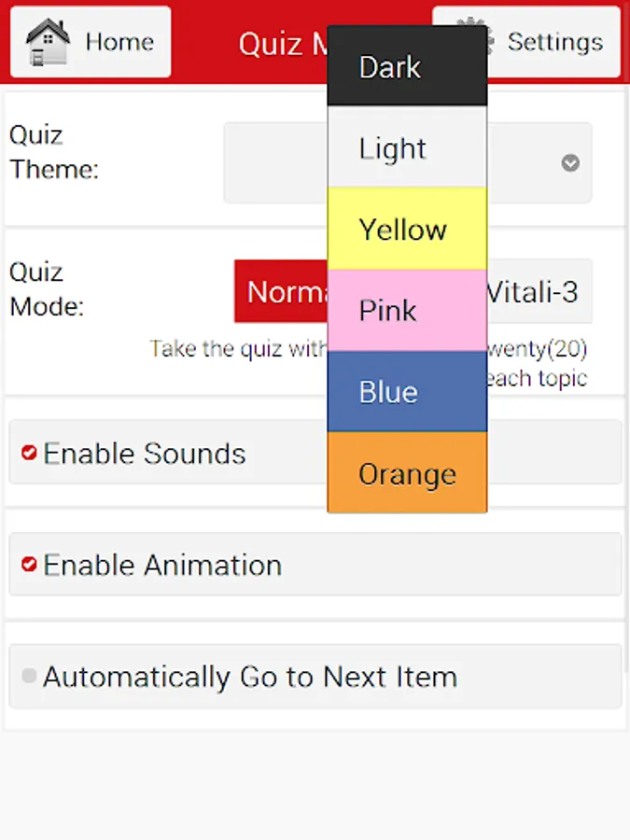Viewport: 630px width, 840px height.
Task: Choose the Light theme option
Action: [x=407, y=148]
